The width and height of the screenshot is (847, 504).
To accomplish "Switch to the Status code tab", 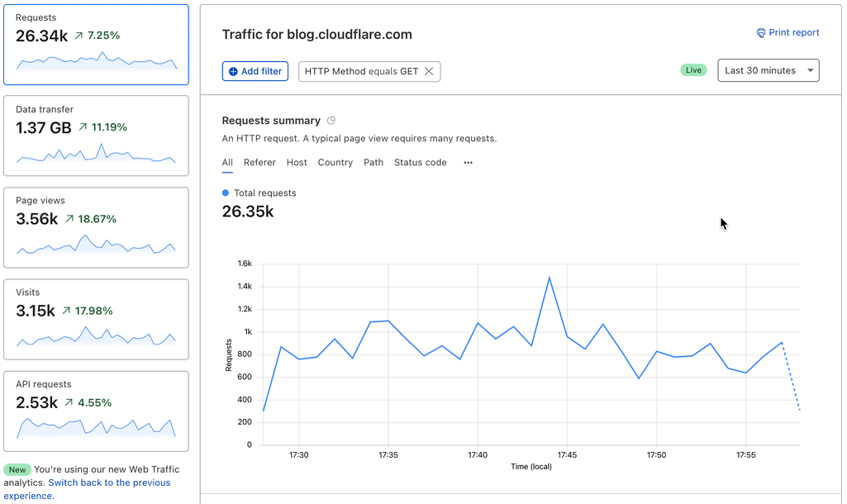I will point(421,163).
